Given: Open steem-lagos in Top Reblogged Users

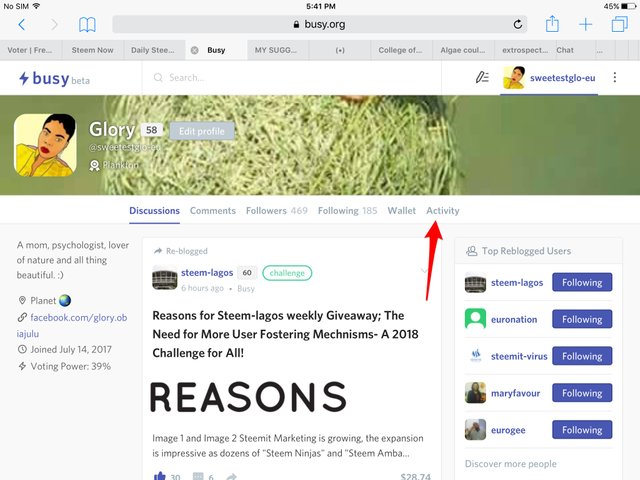Looking at the screenshot, I should point(517,283).
